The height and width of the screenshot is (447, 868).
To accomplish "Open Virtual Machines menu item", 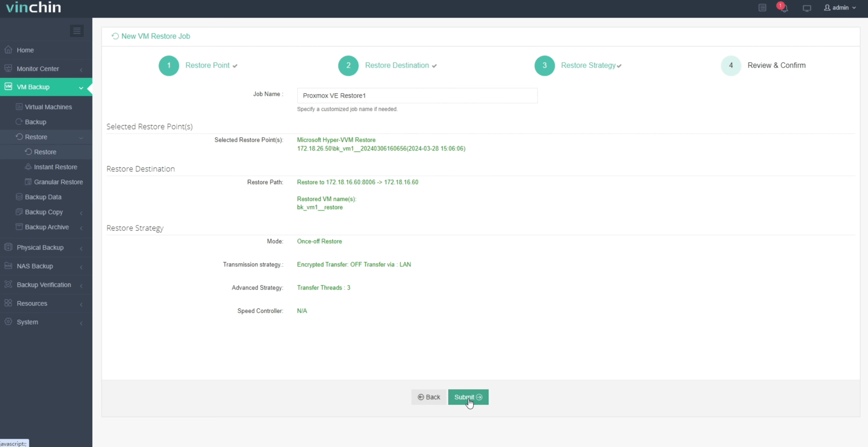I will click(x=46, y=107).
